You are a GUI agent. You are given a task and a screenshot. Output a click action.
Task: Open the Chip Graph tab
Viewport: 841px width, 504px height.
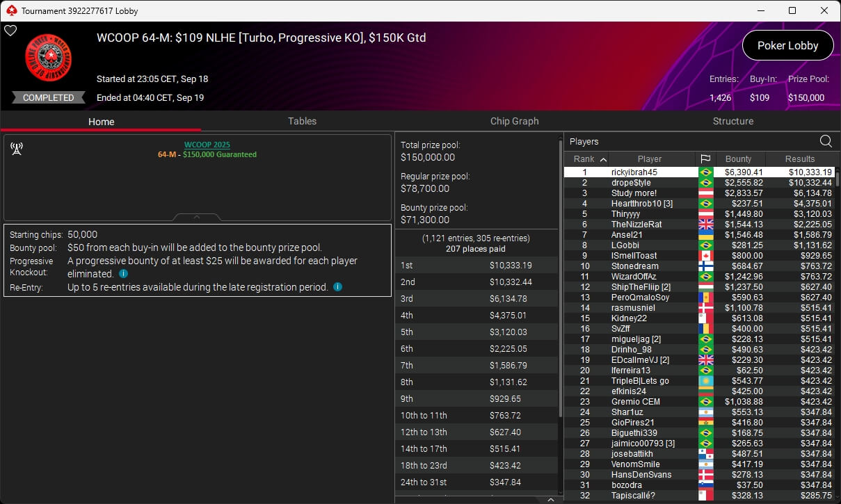pyautogui.click(x=514, y=121)
